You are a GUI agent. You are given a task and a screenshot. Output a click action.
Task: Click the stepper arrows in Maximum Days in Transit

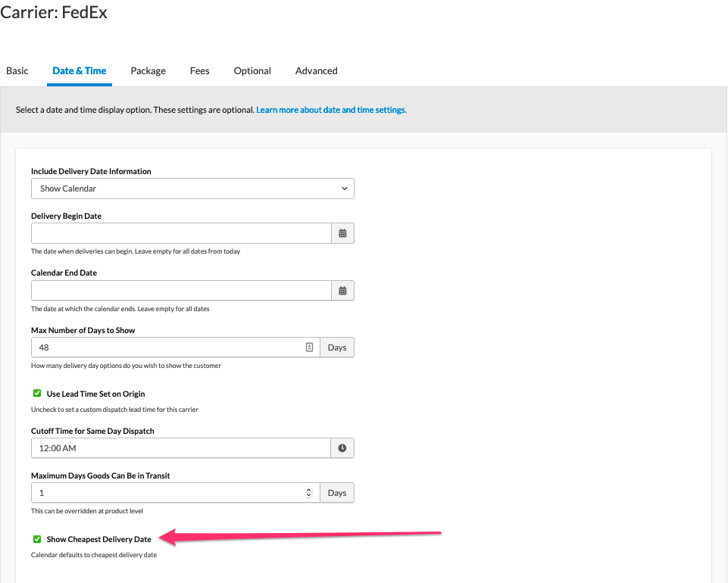(308, 493)
